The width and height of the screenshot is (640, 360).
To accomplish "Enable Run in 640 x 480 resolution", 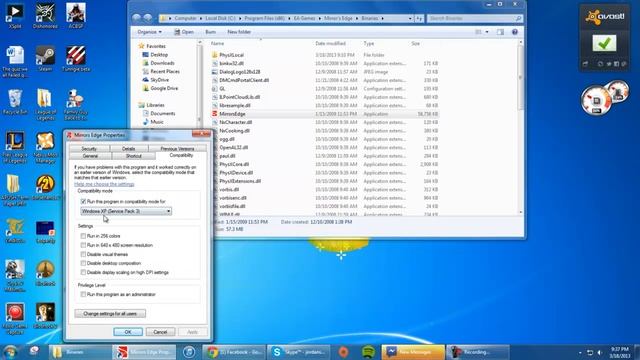I will [x=83, y=245].
